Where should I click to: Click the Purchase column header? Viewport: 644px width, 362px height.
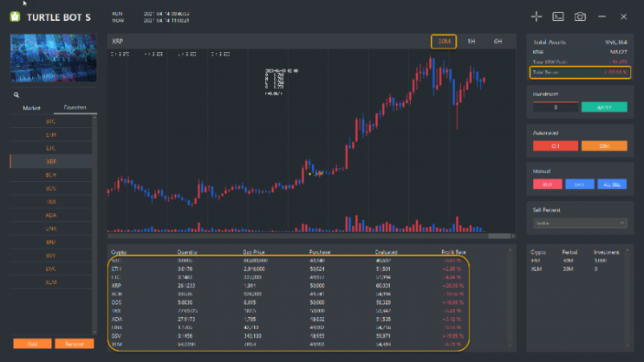pyautogui.click(x=320, y=252)
